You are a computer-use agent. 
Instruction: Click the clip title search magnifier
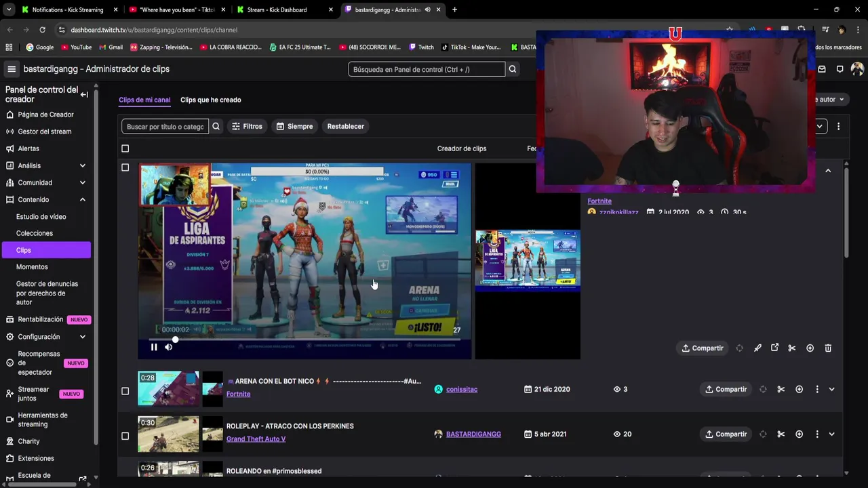pos(216,126)
